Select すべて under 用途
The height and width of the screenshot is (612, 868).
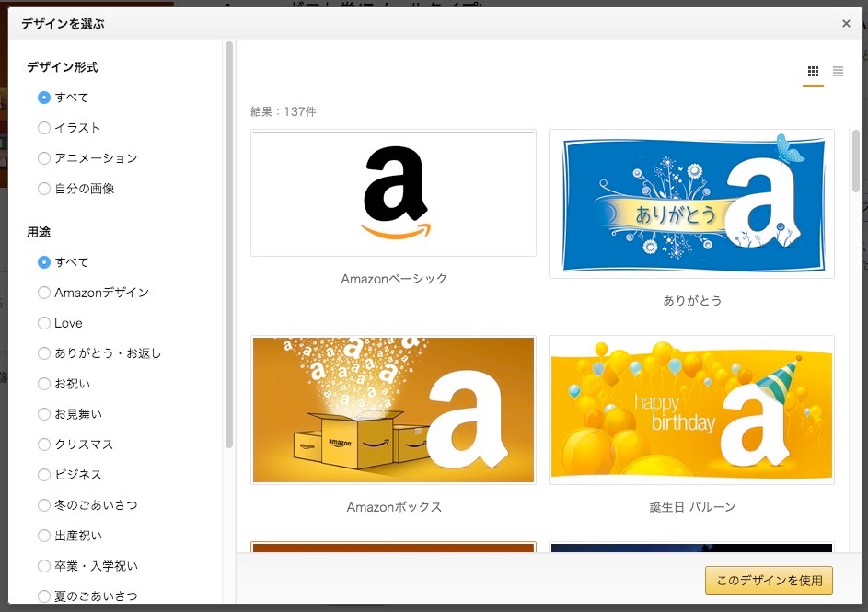point(44,262)
